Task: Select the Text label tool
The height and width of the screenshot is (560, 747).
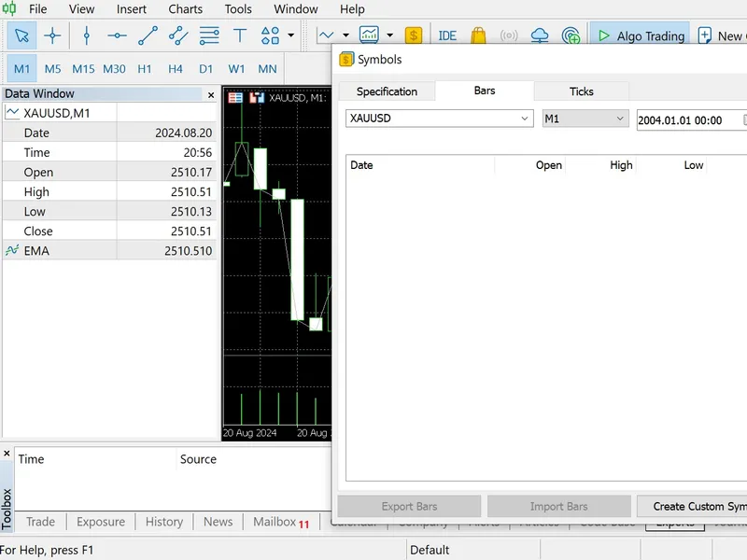Action: (x=240, y=35)
